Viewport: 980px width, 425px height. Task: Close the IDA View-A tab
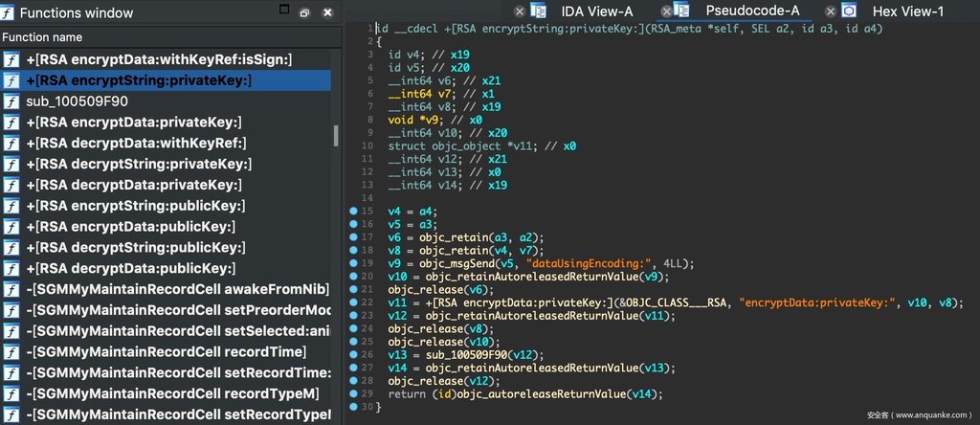(x=520, y=11)
